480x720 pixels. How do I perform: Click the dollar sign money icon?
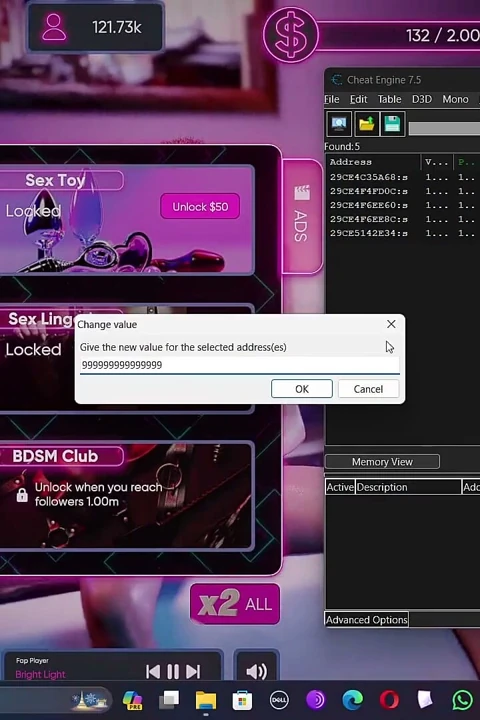click(291, 35)
